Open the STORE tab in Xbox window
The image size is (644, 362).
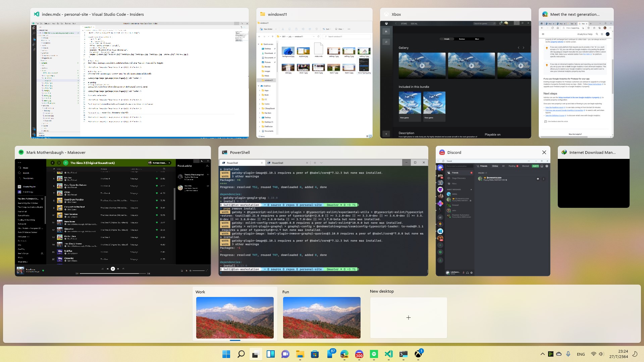click(x=404, y=24)
